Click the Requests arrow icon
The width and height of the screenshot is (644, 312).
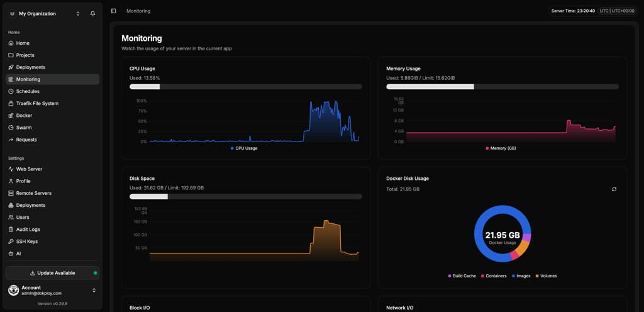[x=11, y=140]
